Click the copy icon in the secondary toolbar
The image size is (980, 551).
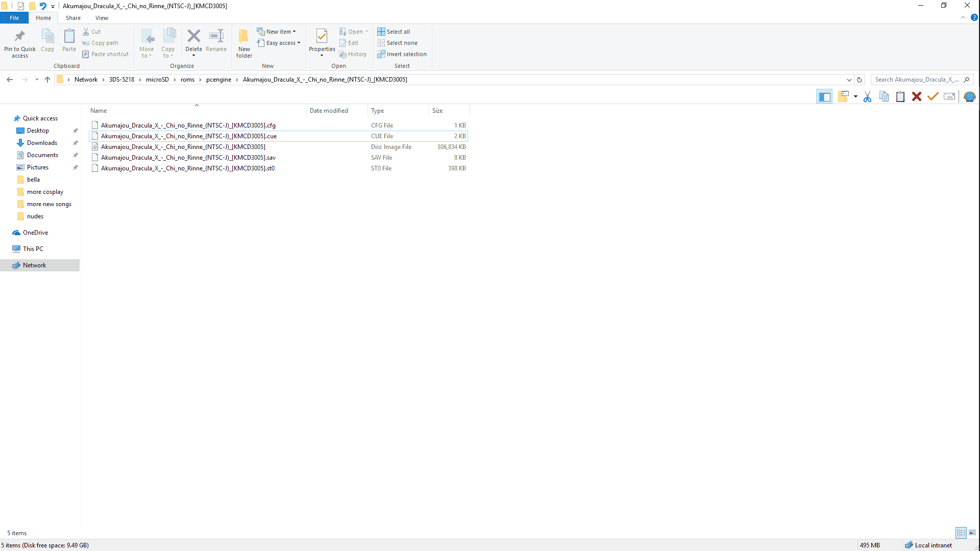pyautogui.click(x=884, y=96)
